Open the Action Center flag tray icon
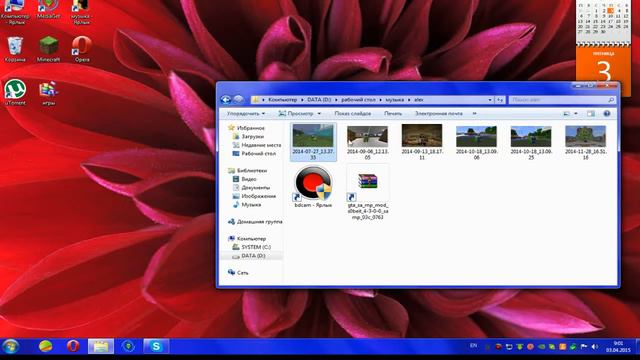Screen dimensions: 640x360 (584, 347)
